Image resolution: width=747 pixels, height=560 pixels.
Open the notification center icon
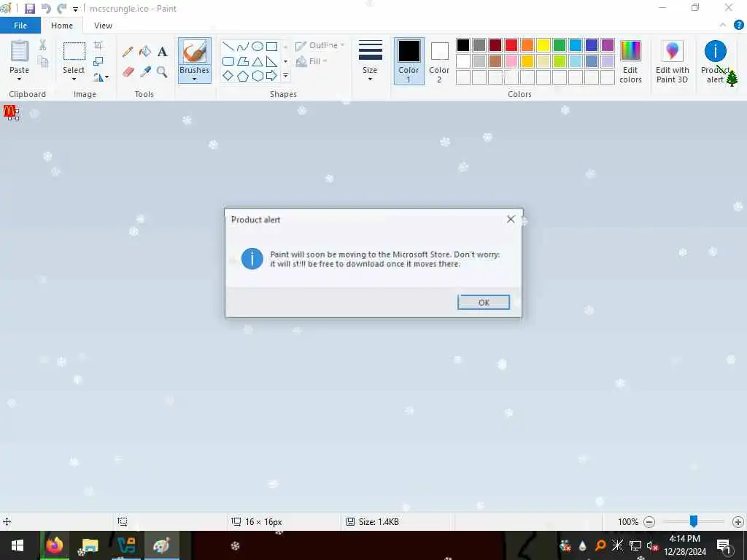click(x=724, y=545)
